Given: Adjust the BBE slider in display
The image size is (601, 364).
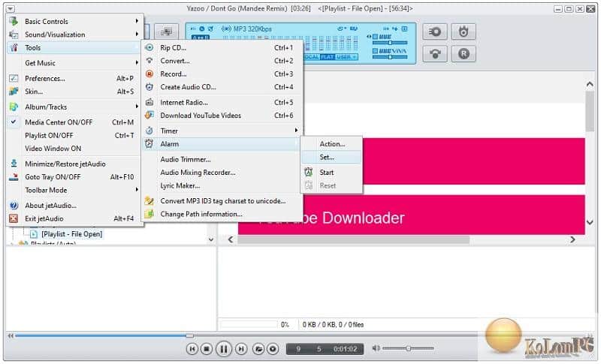Looking at the screenshot, I should click(390, 43).
